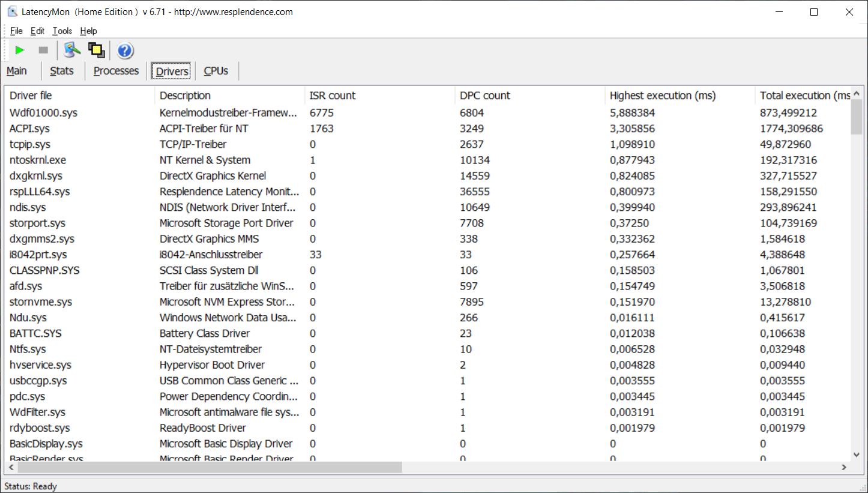The image size is (868, 493).
Task: Sort by Highest execution (ms) column
Action: pos(663,95)
